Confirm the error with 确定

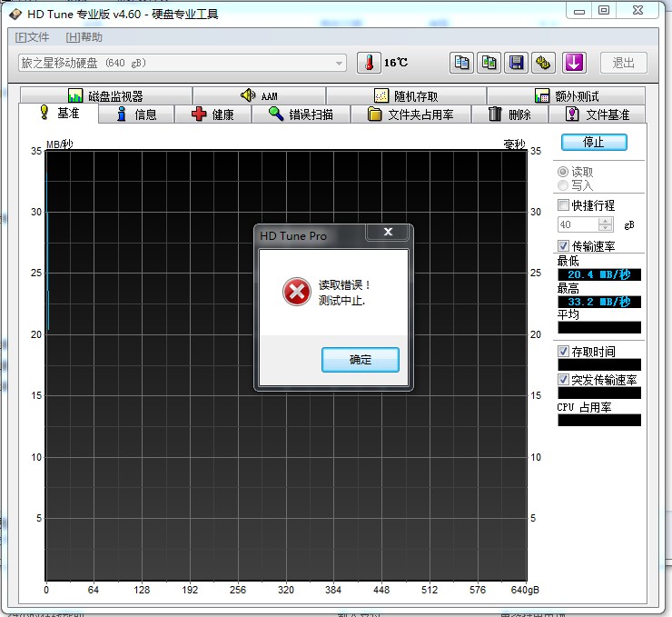click(x=360, y=359)
